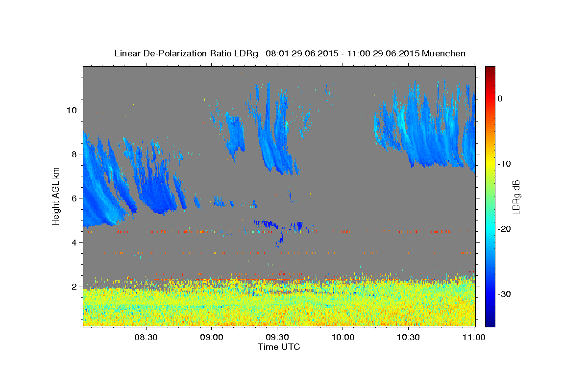Click the yellow boundary layer below 2 km

coord(279,306)
